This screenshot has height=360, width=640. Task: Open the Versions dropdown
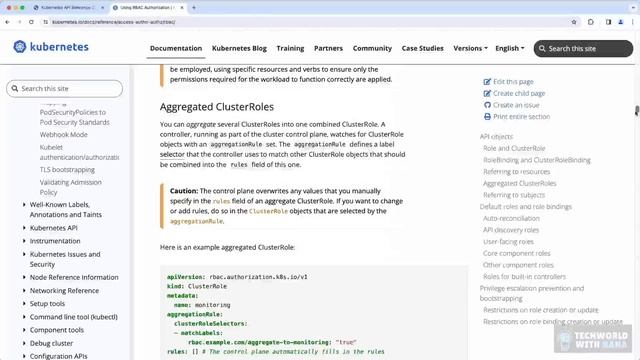coord(470,48)
